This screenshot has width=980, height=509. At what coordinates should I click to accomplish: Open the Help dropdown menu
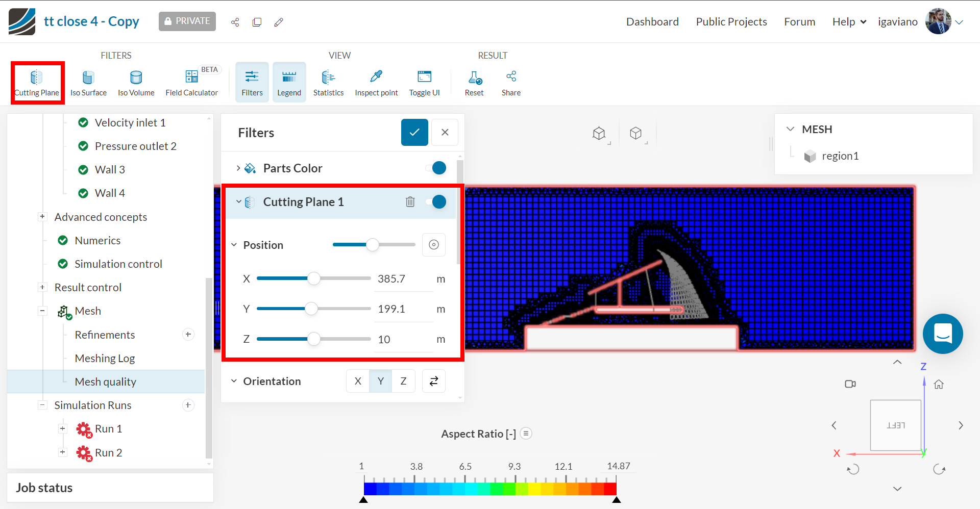[x=848, y=21]
